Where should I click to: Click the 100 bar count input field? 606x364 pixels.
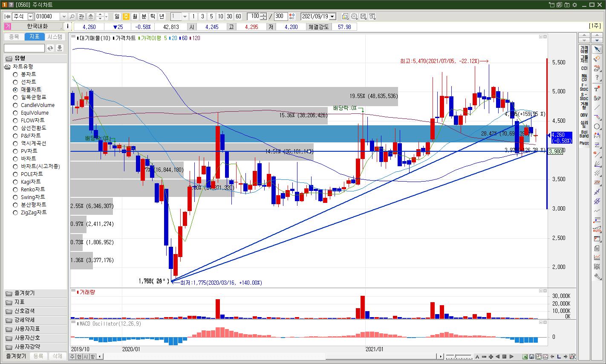254,16
